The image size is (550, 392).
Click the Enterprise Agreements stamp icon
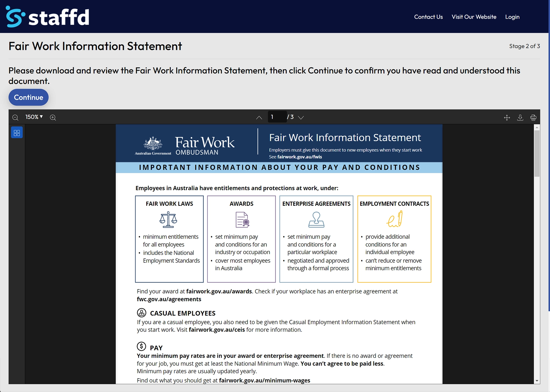[316, 220]
